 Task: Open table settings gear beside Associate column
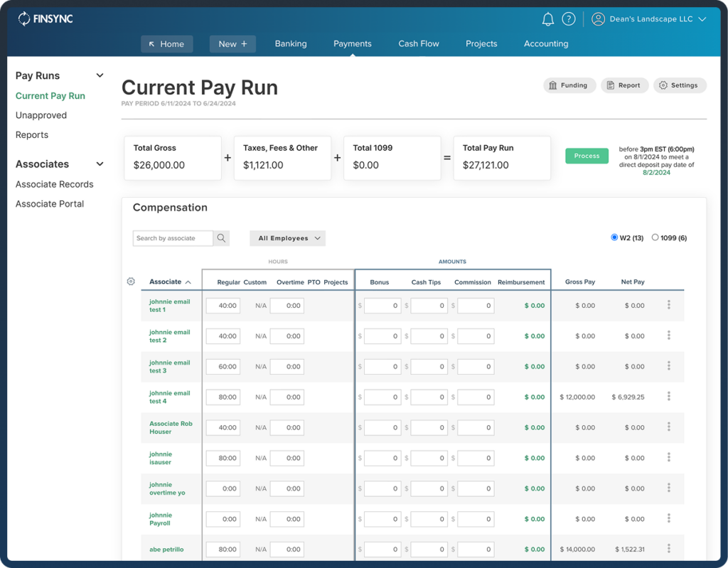point(131,282)
